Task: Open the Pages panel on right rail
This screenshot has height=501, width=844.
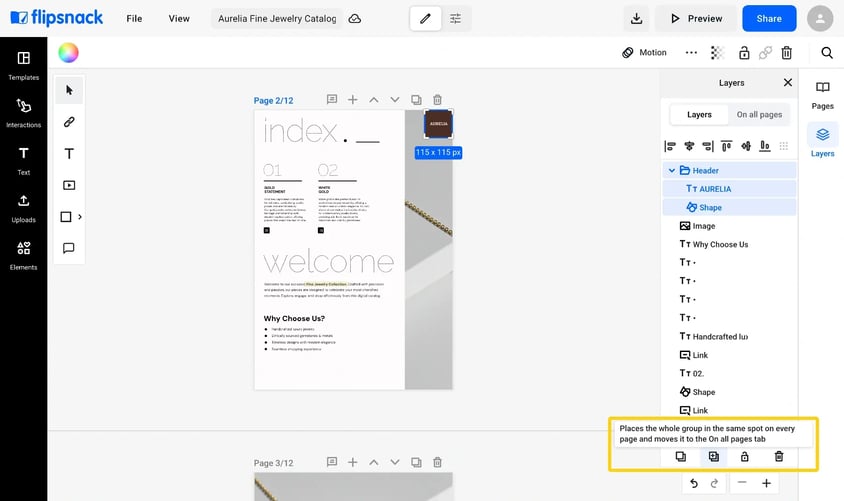Action: 822,95
